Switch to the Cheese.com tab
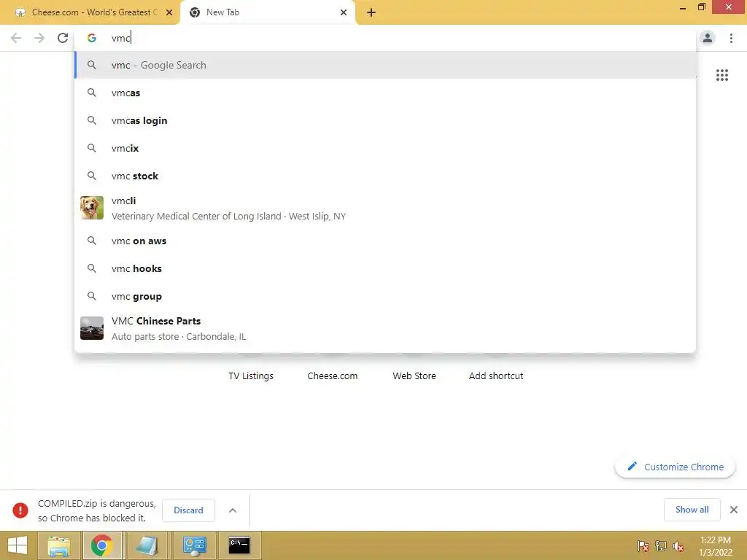The height and width of the screenshot is (560, 747). click(x=90, y=12)
